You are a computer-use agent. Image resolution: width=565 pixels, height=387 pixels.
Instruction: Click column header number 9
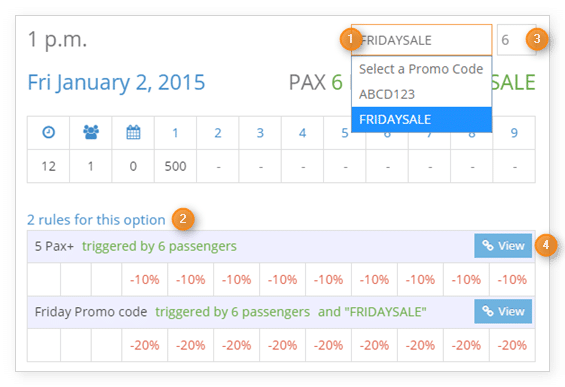[x=514, y=133]
